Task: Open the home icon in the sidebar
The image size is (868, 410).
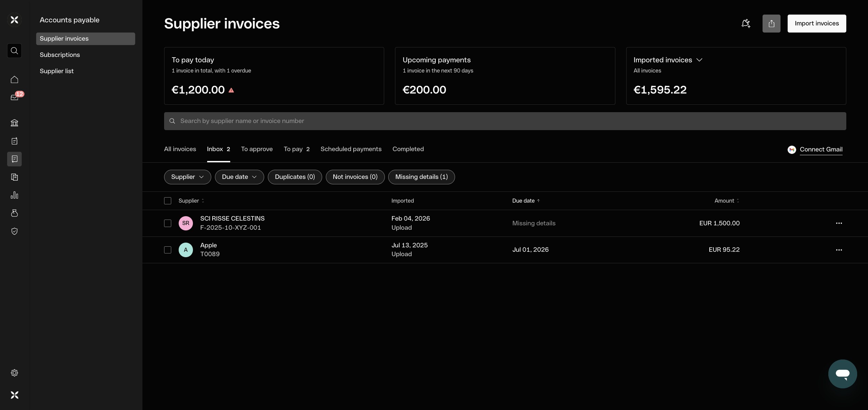Action: click(14, 80)
